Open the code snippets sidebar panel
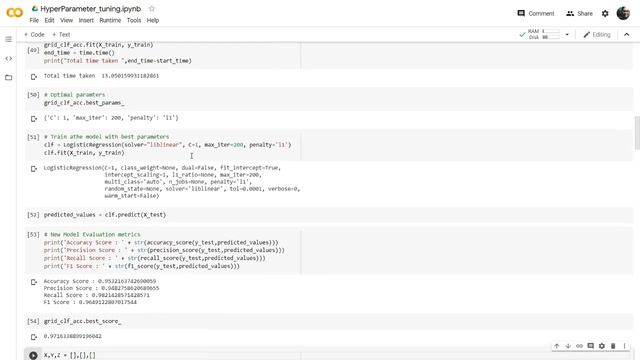 (9, 58)
